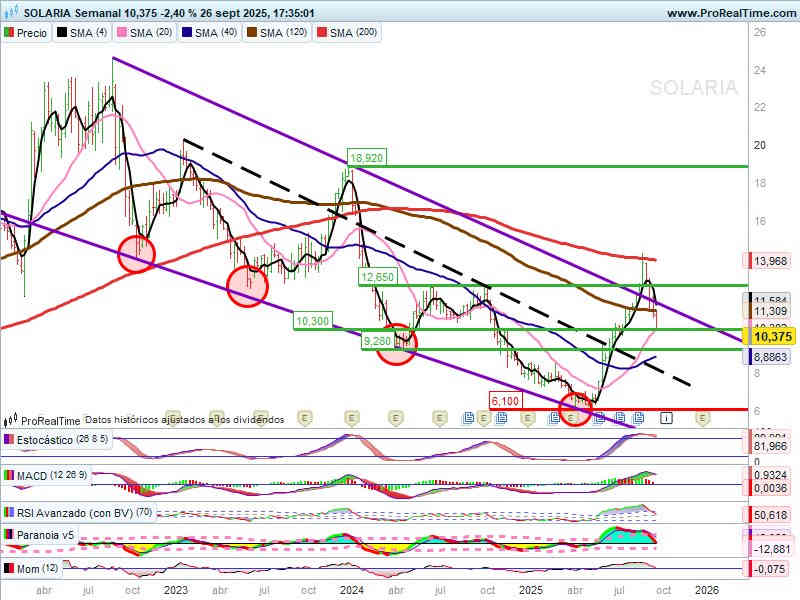Select the 18,920 green resistance label

366,158
